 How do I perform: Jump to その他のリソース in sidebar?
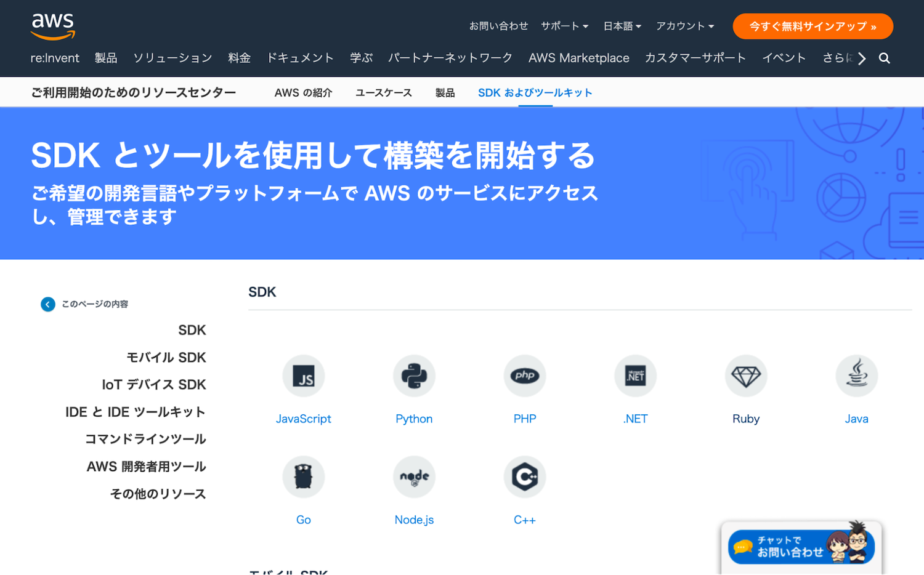tap(158, 494)
